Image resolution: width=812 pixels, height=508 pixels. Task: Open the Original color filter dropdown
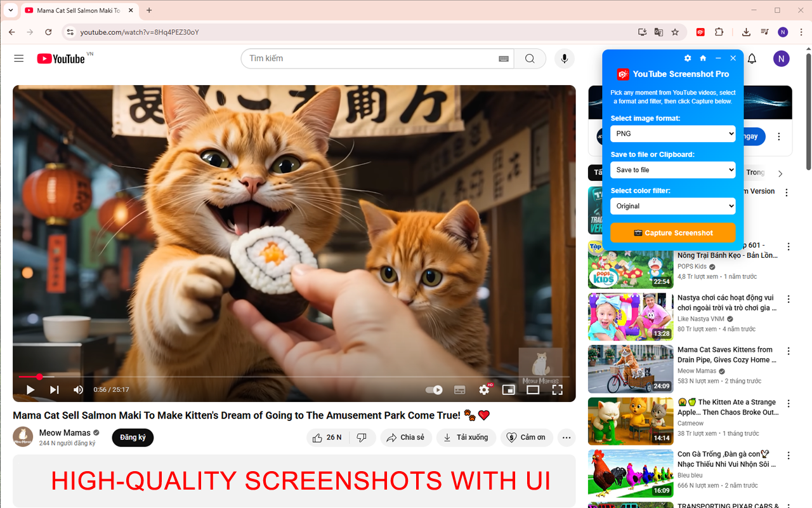672,206
